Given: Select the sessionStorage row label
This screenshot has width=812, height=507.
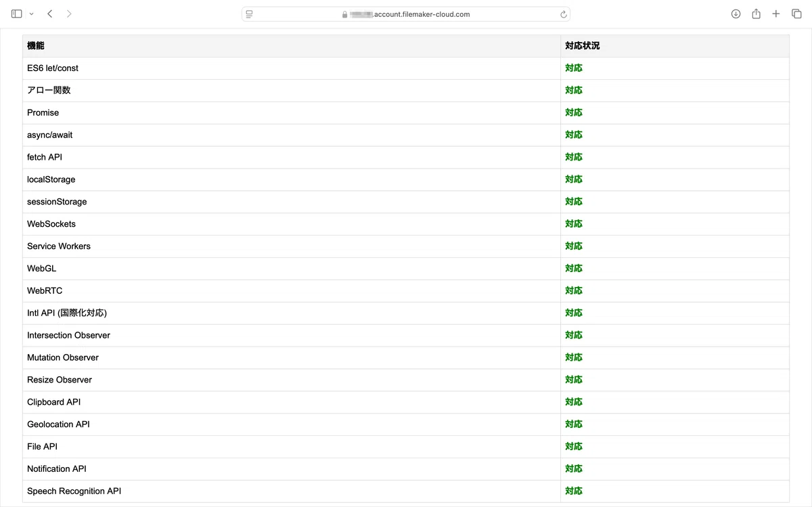Looking at the screenshot, I should [x=57, y=202].
